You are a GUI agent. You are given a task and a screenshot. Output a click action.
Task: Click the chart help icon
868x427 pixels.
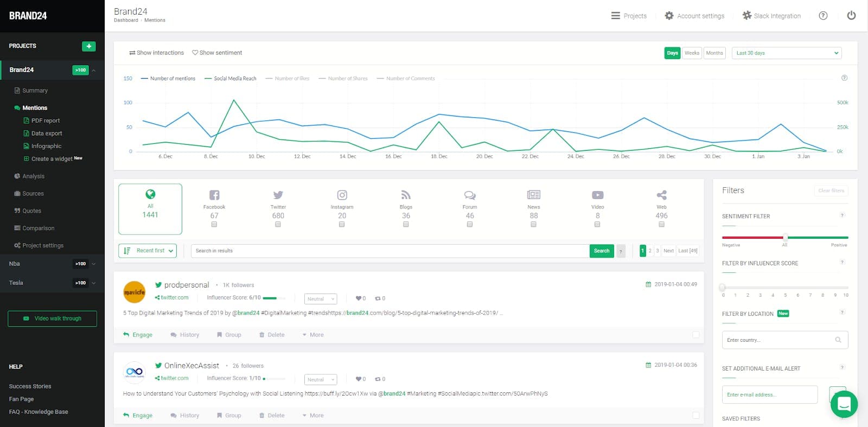(844, 78)
